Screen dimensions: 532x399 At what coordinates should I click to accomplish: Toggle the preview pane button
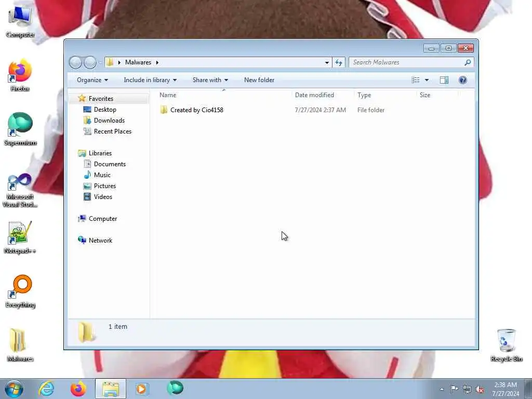[x=444, y=80]
